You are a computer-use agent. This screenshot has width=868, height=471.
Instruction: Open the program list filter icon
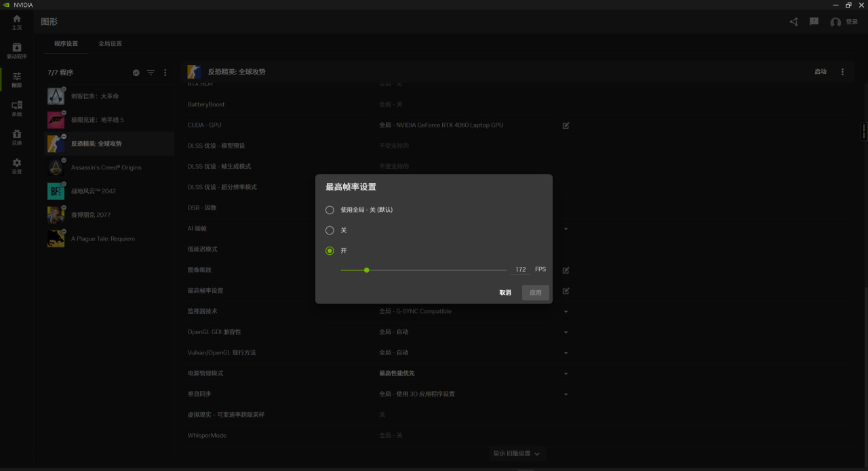(151, 73)
